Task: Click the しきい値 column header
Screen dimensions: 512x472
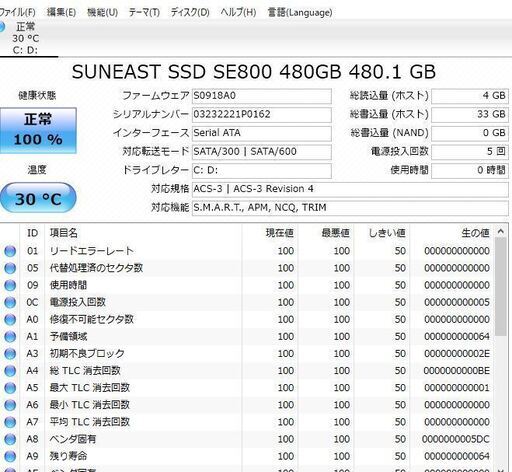Action: pyautogui.click(x=382, y=233)
